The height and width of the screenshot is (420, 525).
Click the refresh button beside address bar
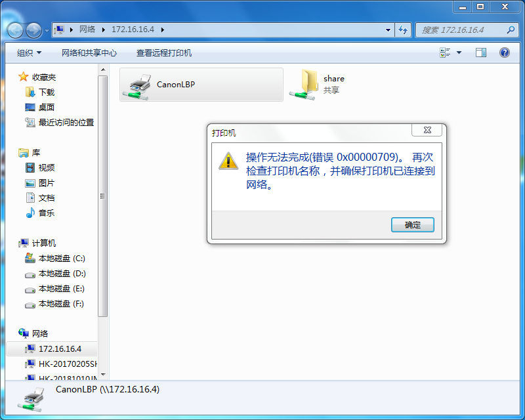point(403,30)
